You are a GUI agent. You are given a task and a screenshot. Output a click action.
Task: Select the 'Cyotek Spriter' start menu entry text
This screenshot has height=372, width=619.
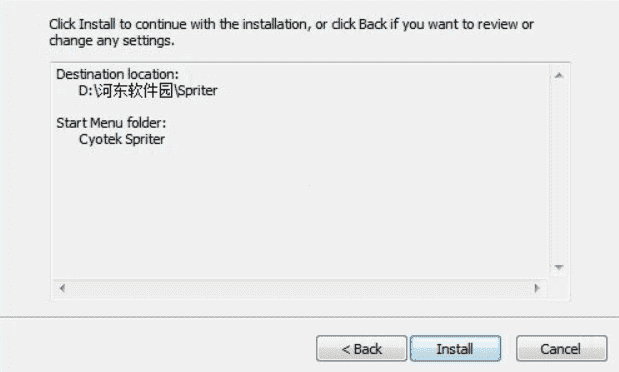coord(122,139)
